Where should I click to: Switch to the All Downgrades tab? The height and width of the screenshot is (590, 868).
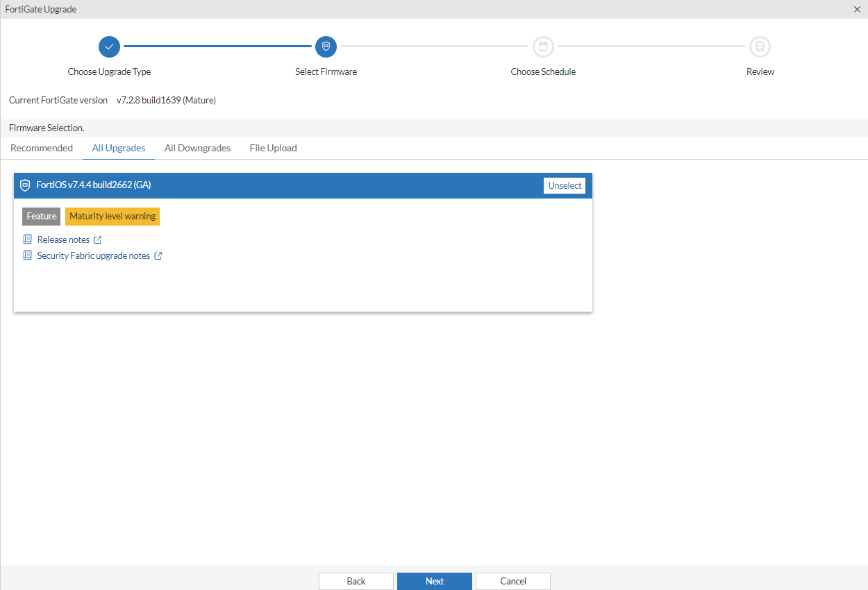point(197,148)
